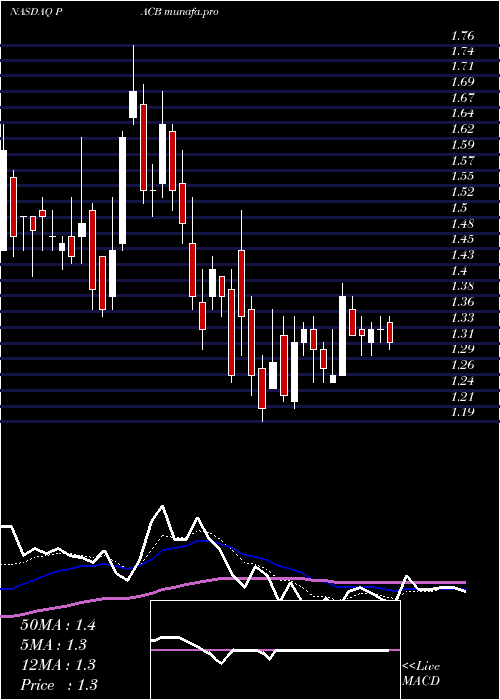Click the 1.26 price axis label
The width and height of the screenshot is (500, 700).
tap(462, 365)
